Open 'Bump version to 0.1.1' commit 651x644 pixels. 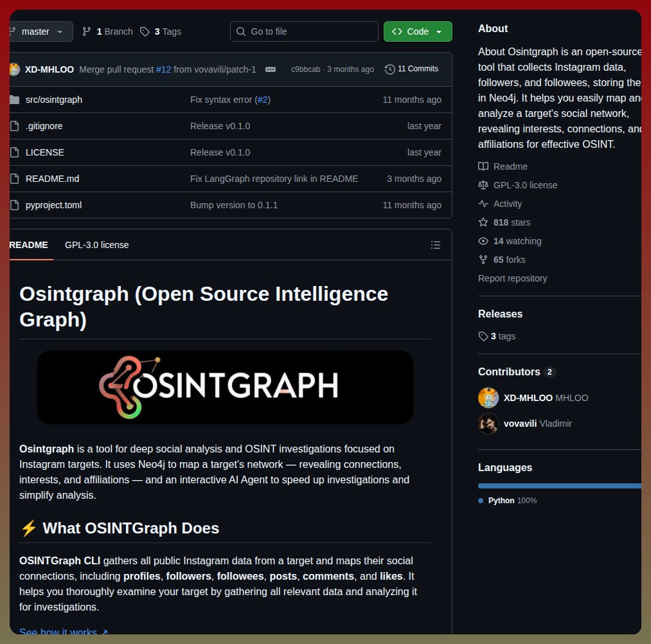(x=234, y=205)
